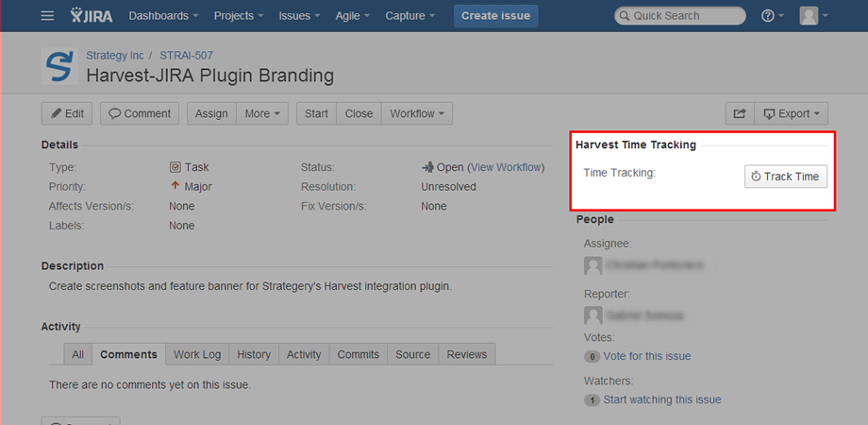The height and width of the screenshot is (425, 868).
Task: Click the Create issue button
Action: coord(495,16)
